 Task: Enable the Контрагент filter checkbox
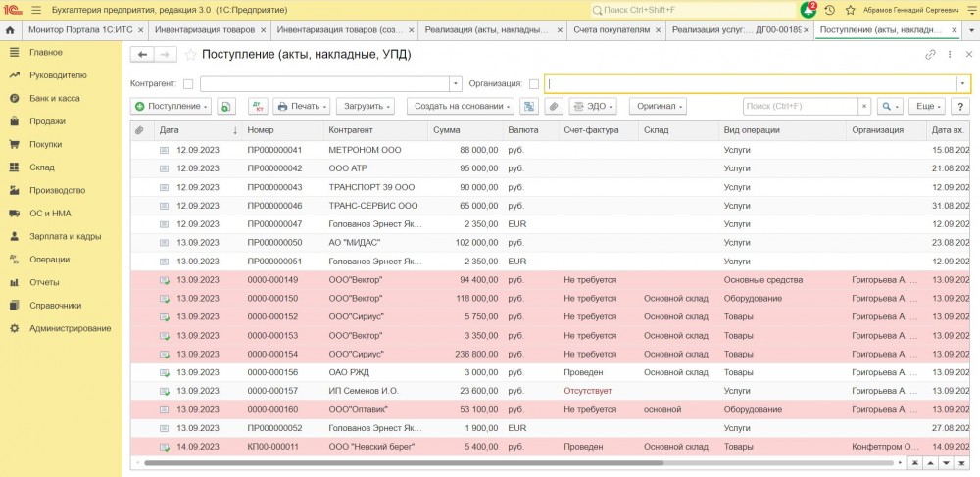coord(188,84)
